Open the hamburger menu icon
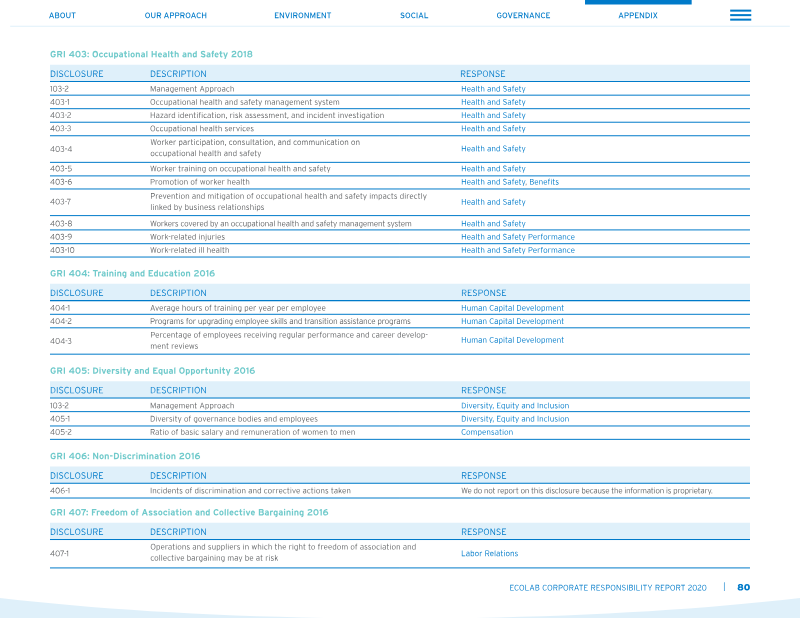Screen dimensions: 800x618 (x=740, y=15)
